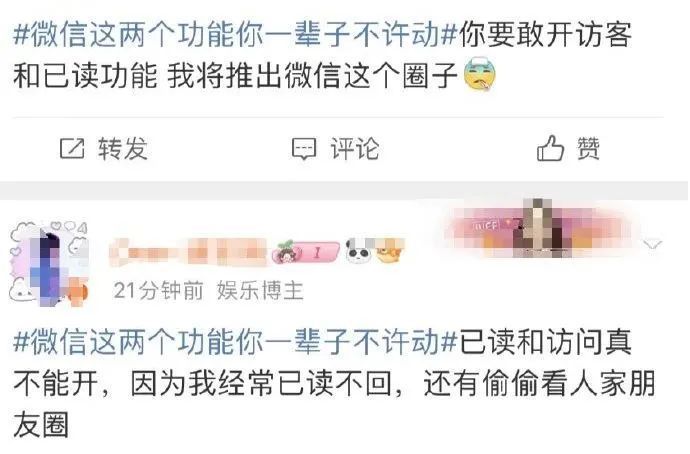Tap the thumbs-up like icon
Image resolution: width=690 pixels, height=454 pixels.
[x=550, y=147]
